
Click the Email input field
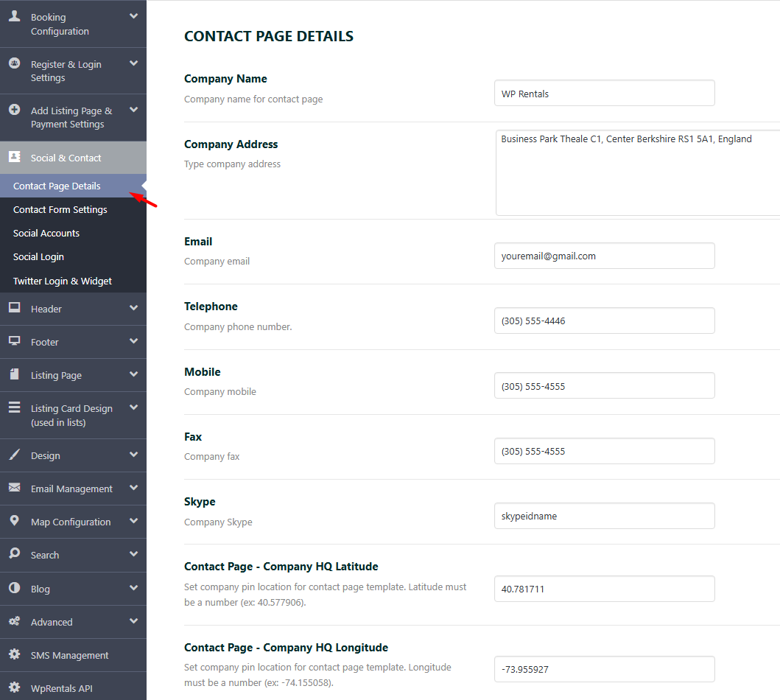point(605,256)
